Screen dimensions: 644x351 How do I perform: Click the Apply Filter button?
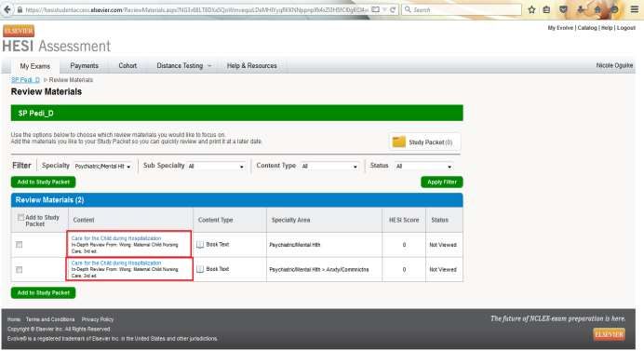442,182
